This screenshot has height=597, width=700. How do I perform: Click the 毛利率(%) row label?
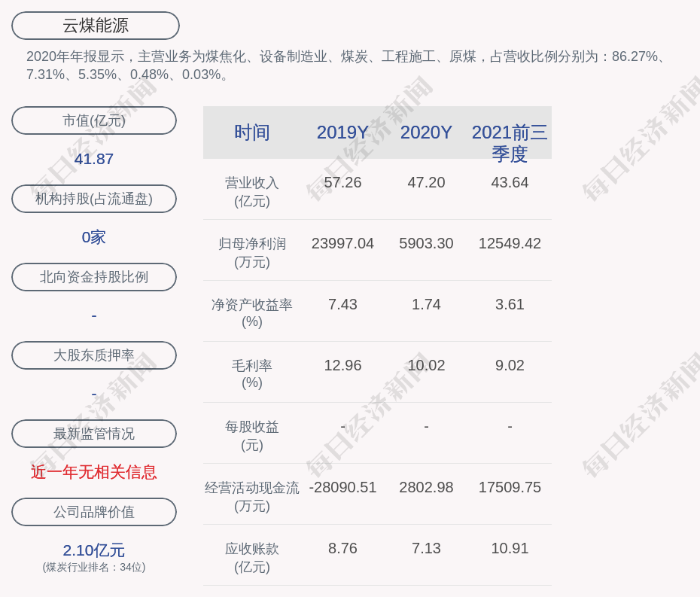252,374
